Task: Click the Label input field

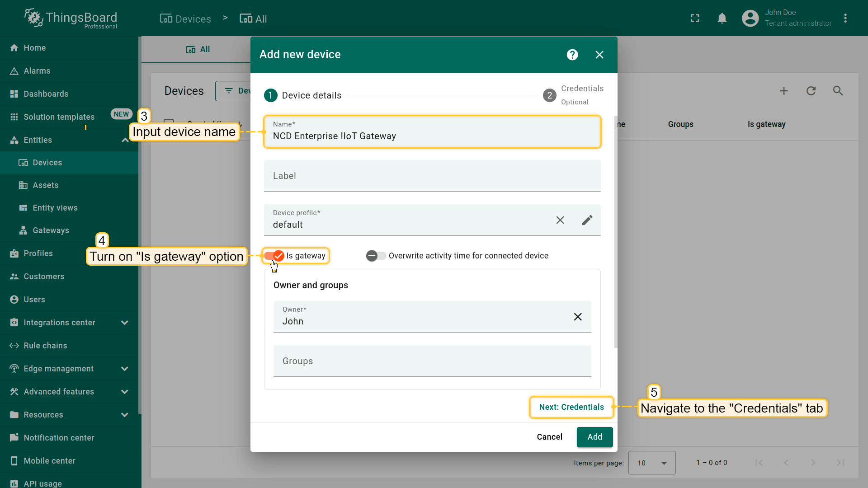Action: [432, 176]
